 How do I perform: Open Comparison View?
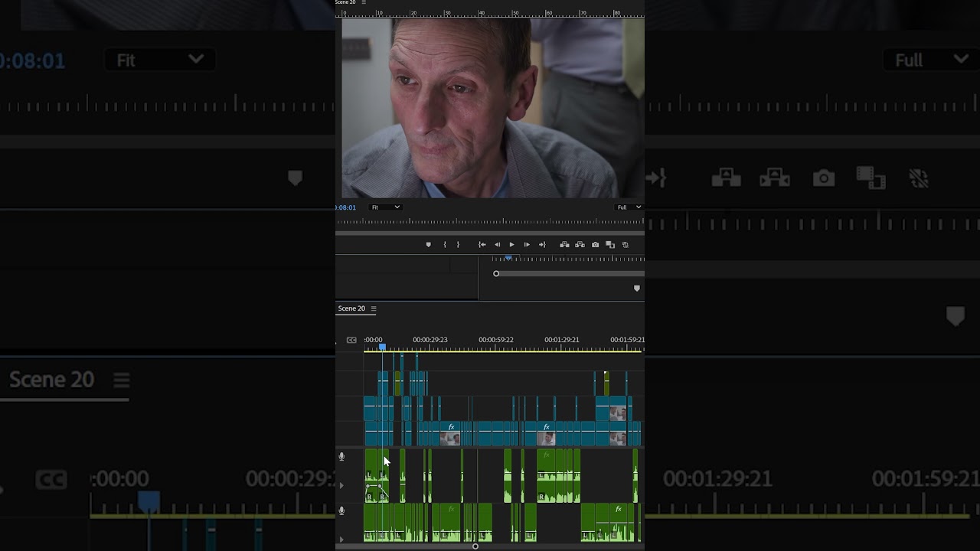(610, 245)
